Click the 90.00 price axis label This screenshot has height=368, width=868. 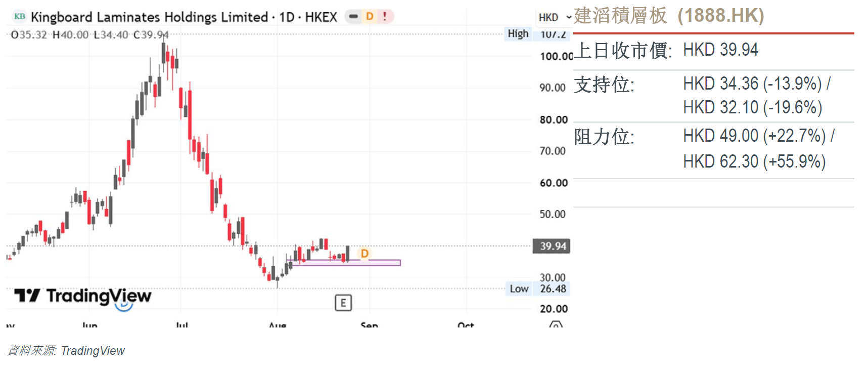point(553,88)
